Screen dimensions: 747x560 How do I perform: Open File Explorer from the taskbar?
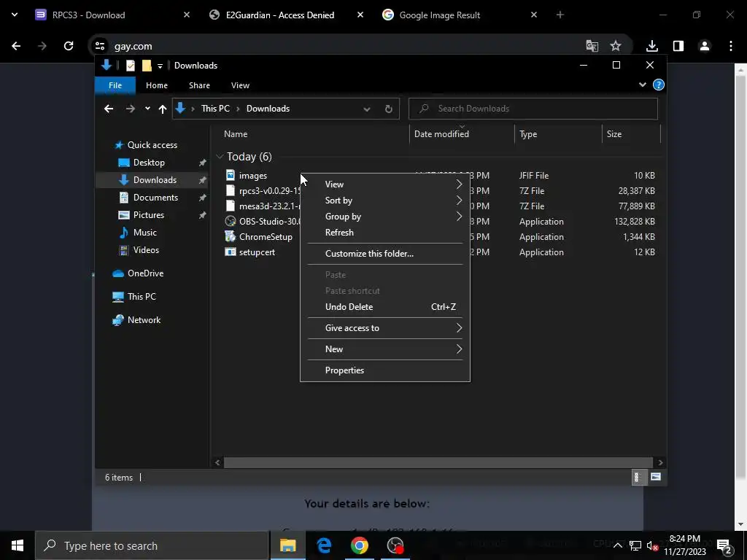(x=287, y=545)
